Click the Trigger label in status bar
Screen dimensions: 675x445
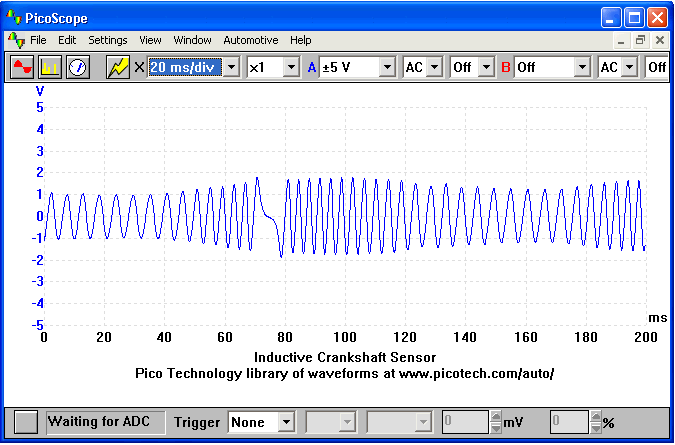197,422
